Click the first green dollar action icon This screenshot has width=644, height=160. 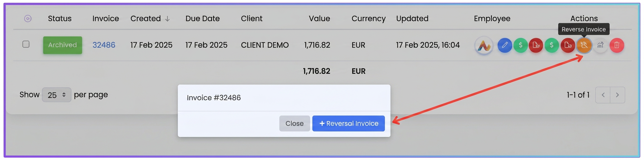click(x=520, y=45)
